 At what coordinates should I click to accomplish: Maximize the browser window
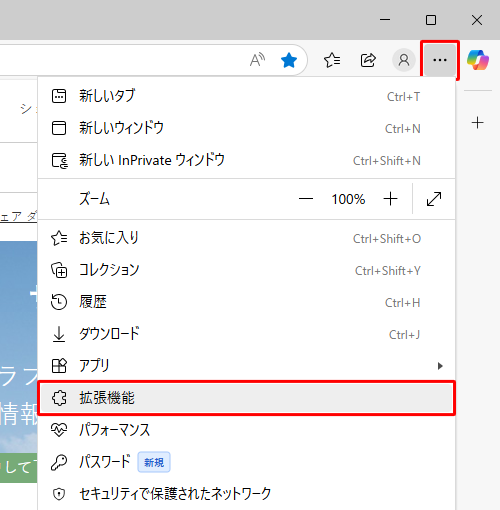(431, 20)
